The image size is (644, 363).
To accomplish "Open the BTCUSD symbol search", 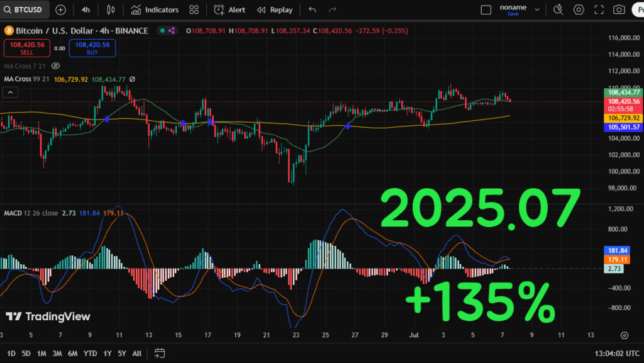I will tap(24, 9).
